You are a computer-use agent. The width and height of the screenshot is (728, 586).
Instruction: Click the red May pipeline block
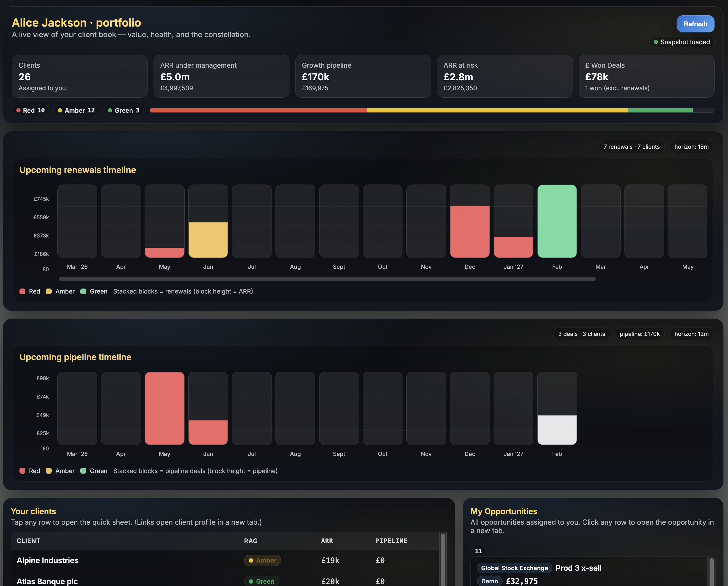(164, 409)
